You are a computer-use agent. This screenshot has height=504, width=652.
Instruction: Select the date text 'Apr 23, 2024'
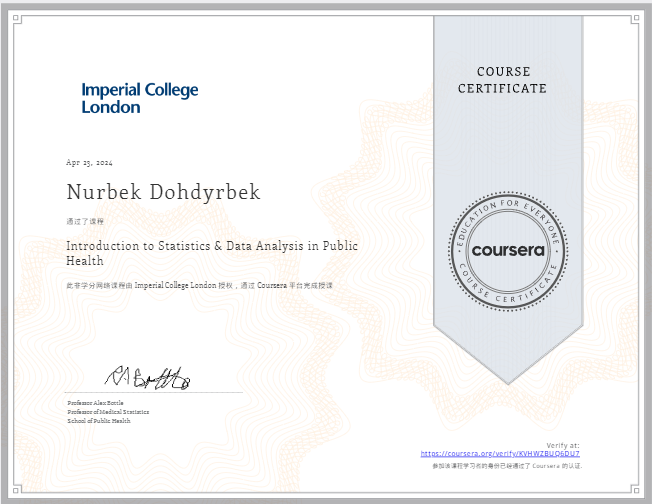click(x=89, y=163)
